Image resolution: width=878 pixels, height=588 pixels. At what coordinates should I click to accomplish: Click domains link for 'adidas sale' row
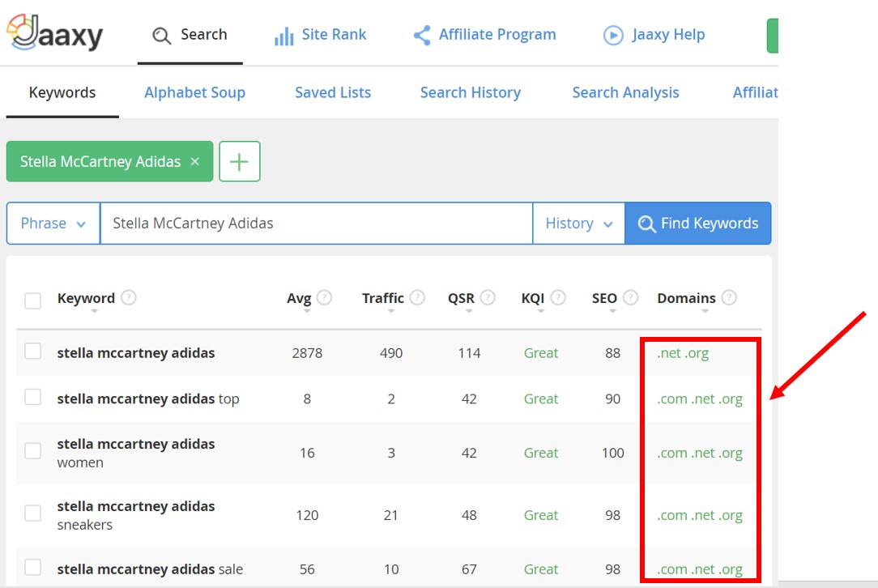(700, 569)
